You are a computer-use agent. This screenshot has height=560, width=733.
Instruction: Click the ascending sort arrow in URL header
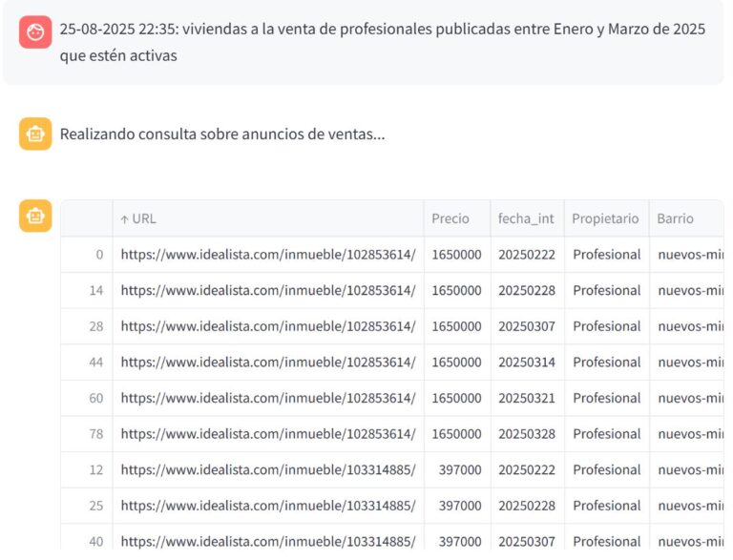pos(124,218)
